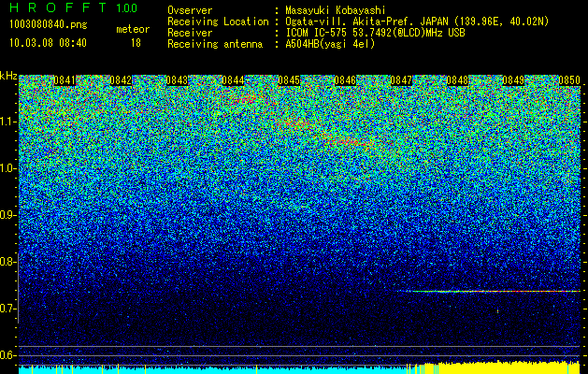
Task: Click the 0847 time marker
Action: [401, 80]
